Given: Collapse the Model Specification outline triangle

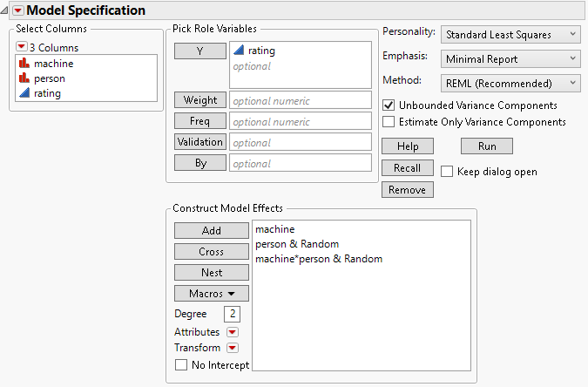Looking at the screenshot, I should [6, 10].
